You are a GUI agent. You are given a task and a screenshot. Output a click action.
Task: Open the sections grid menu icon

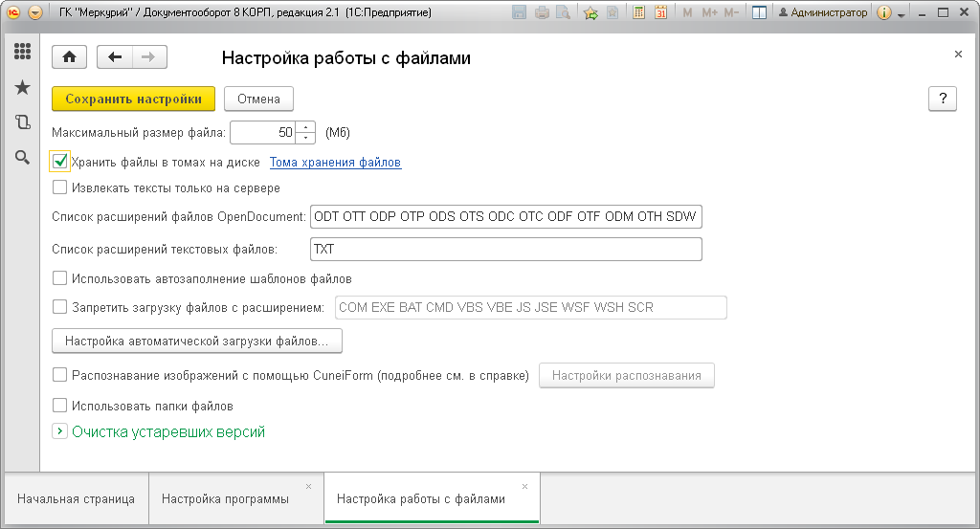pyautogui.click(x=23, y=52)
